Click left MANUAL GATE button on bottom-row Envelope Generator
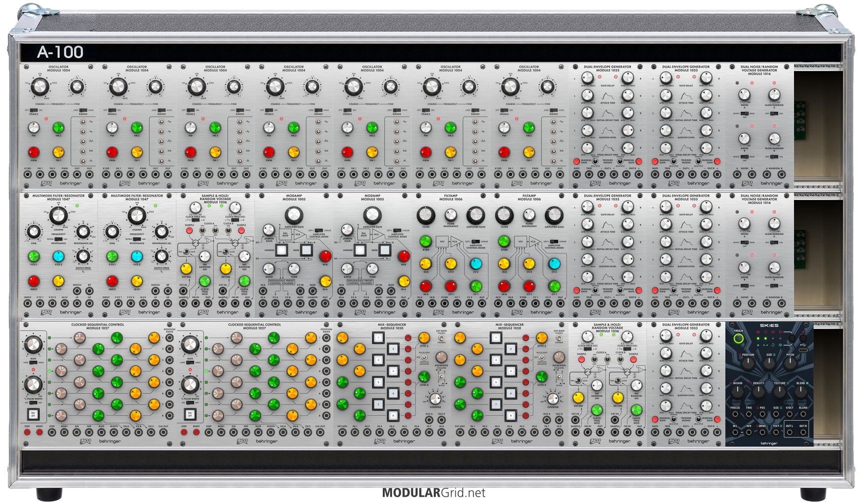The width and height of the screenshot is (868, 503). click(x=655, y=420)
